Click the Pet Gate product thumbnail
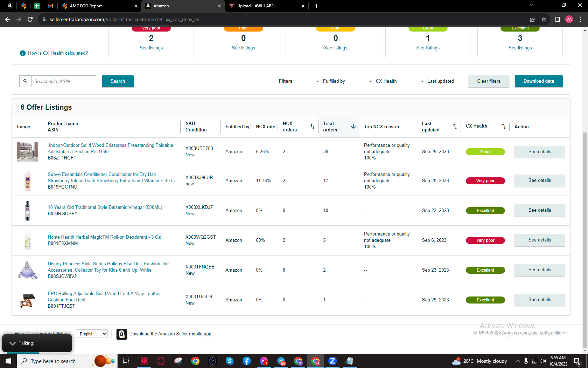The height and width of the screenshot is (368, 588). pos(28,152)
